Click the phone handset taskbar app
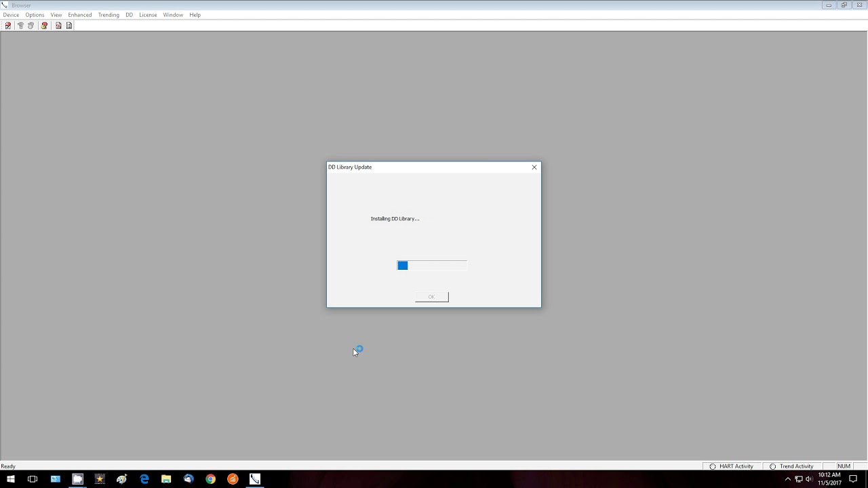The height and width of the screenshot is (488, 868). [x=255, y=479]
